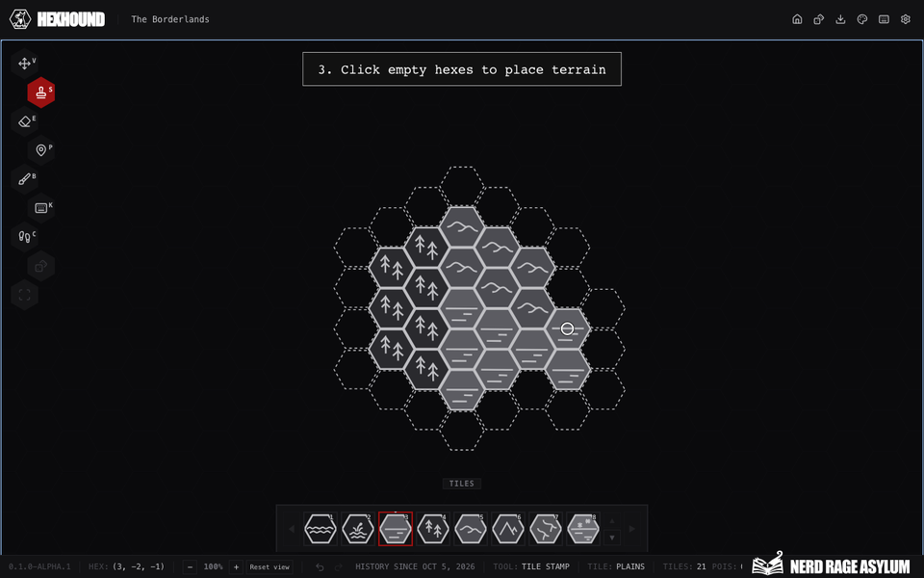Select the Pan/Move tool (V)

[x=25, y=64]
